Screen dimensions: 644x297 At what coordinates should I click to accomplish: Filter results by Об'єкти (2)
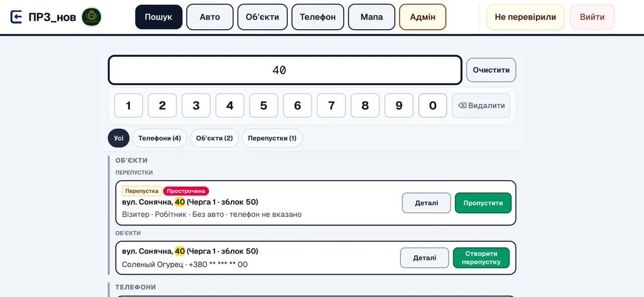point(214,138)
